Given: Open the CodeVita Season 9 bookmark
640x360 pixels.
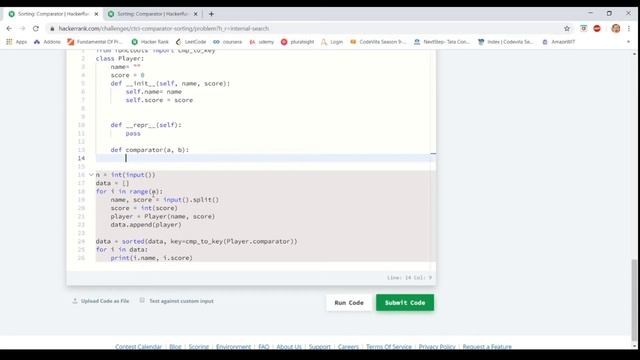Looking at the screenshot, I should [x=378, y=42].
